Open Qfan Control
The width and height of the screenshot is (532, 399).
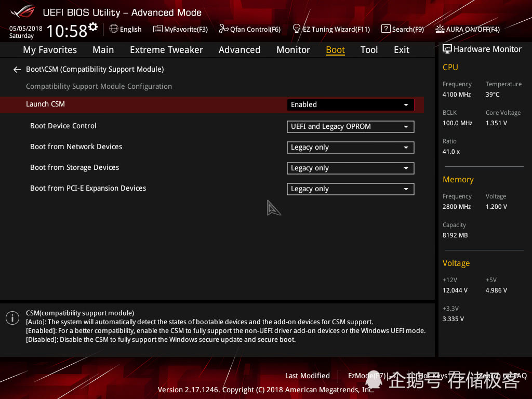tap(249, 29)
